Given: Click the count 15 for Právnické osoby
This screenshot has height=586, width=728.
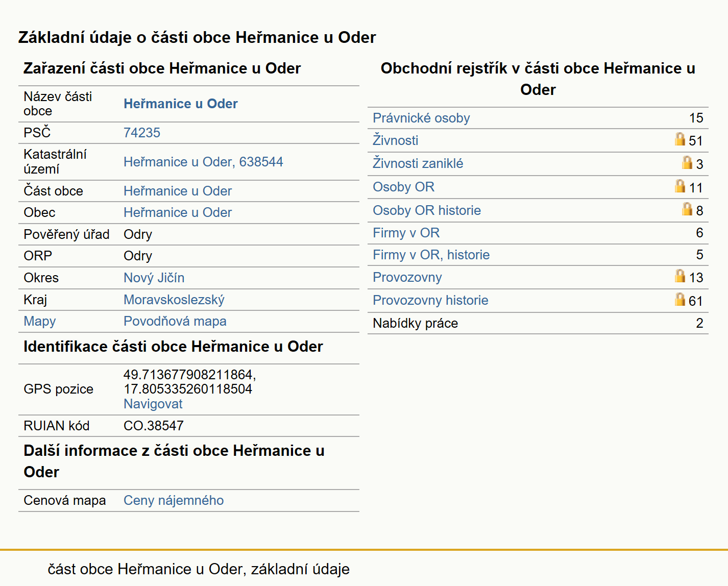Looking at the screenshot, I should tap(696, 118).
